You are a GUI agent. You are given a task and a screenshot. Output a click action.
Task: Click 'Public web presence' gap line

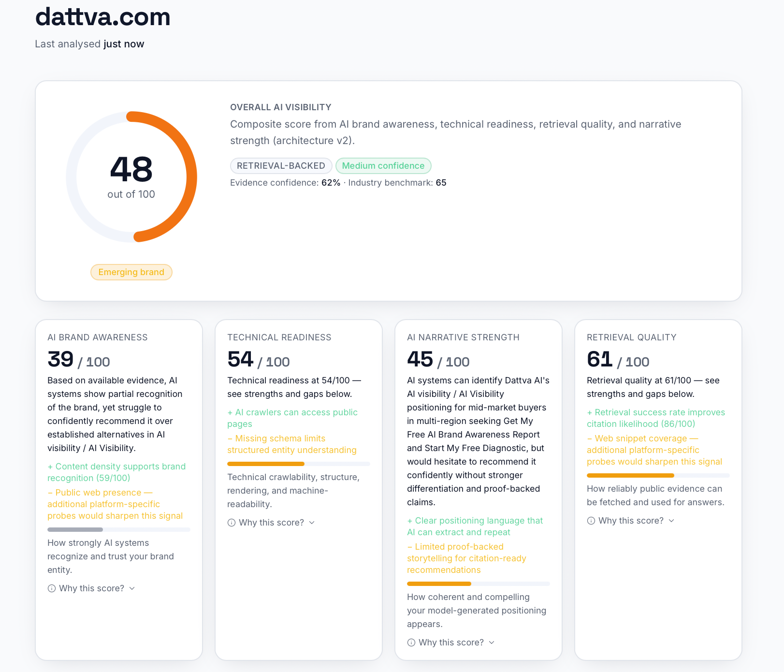[x=115, y=504]
